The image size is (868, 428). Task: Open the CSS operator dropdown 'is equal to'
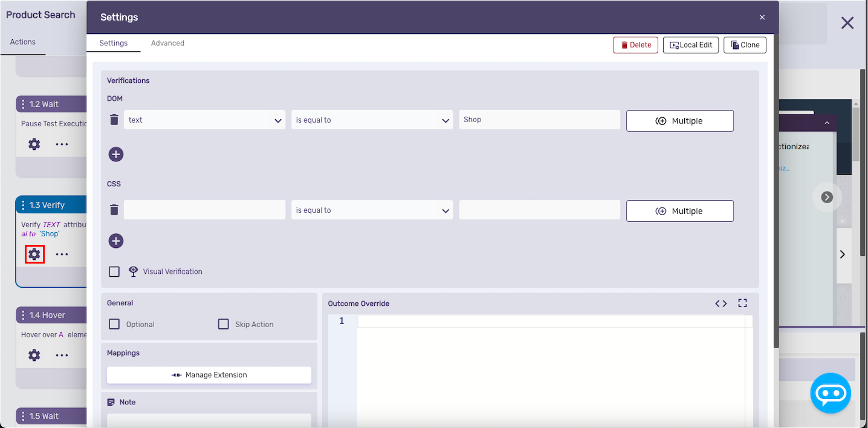(372, 210)
